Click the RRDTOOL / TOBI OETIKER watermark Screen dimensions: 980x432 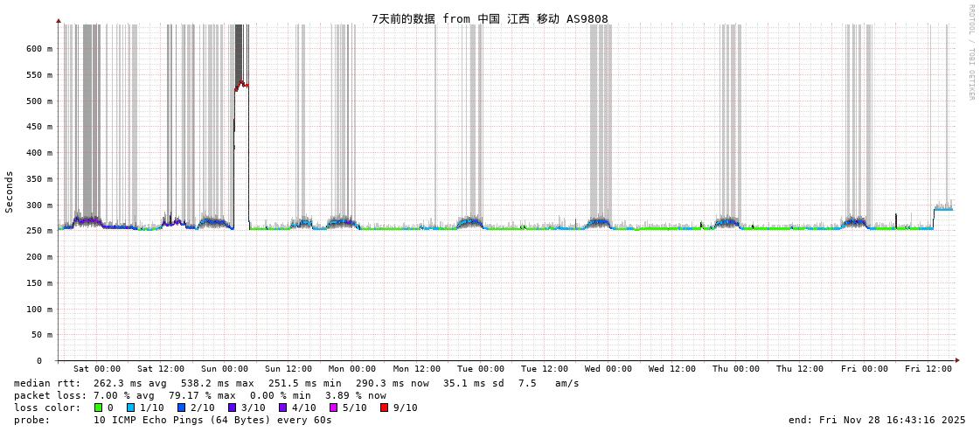tap(970, 52)
